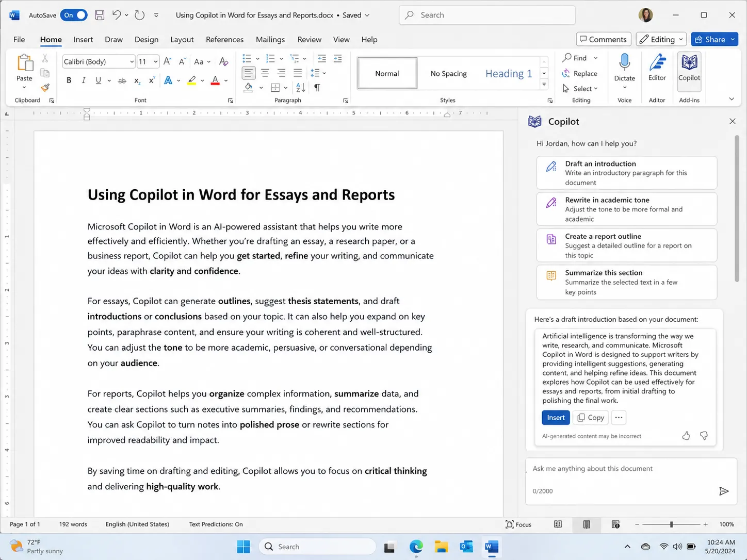Image resolution: width=747 pixels, height=560 pixels.
Task: Open the font name dropdown
Action: [132, 61]
